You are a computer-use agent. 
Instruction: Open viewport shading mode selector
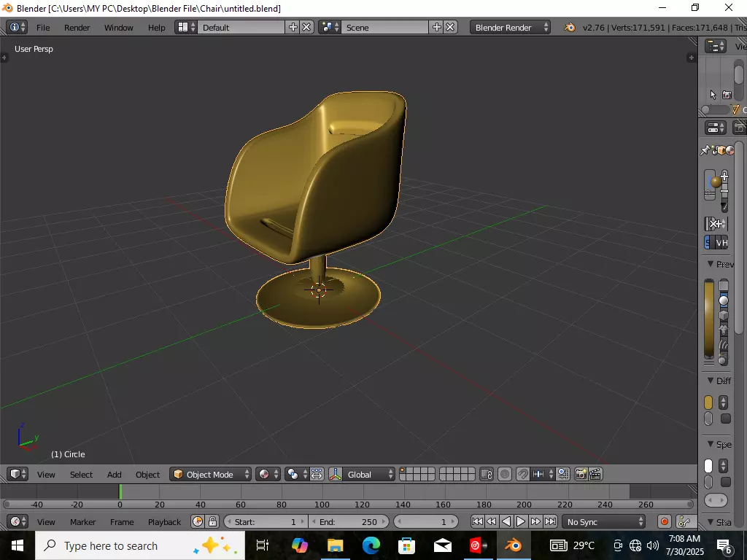point(268,474)
